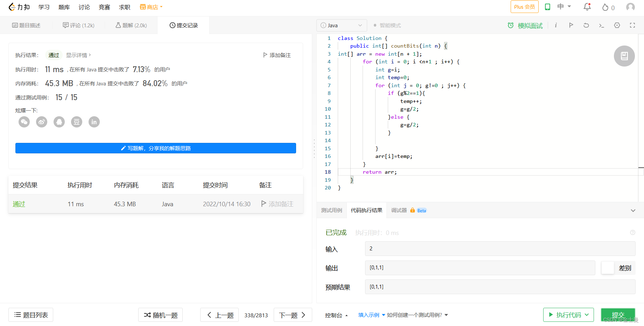The height and width of the screenshot is (326, 644).
Task: Expand the 商店 store menu
Action: 151,7
